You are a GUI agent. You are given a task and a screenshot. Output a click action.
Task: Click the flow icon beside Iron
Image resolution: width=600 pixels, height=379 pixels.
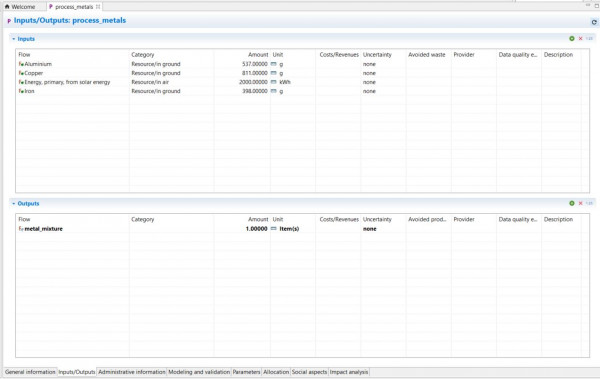coord(21,91)
